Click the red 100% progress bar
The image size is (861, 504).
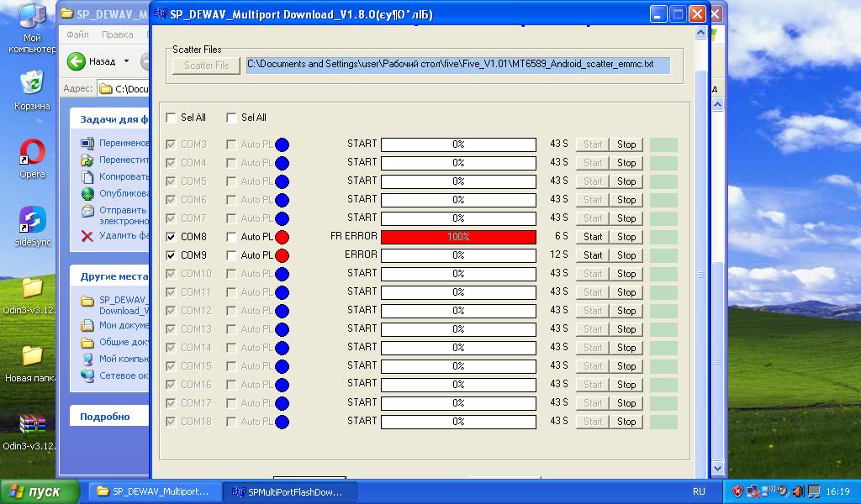[x=458, y=237]
